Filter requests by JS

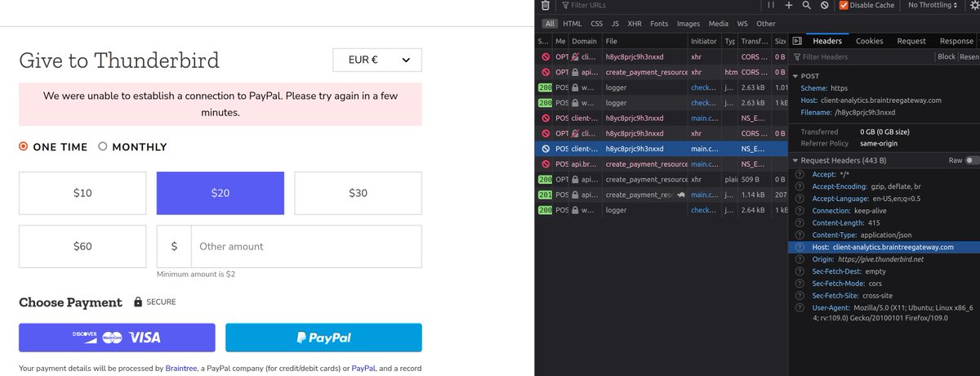(x=616, y=24)
